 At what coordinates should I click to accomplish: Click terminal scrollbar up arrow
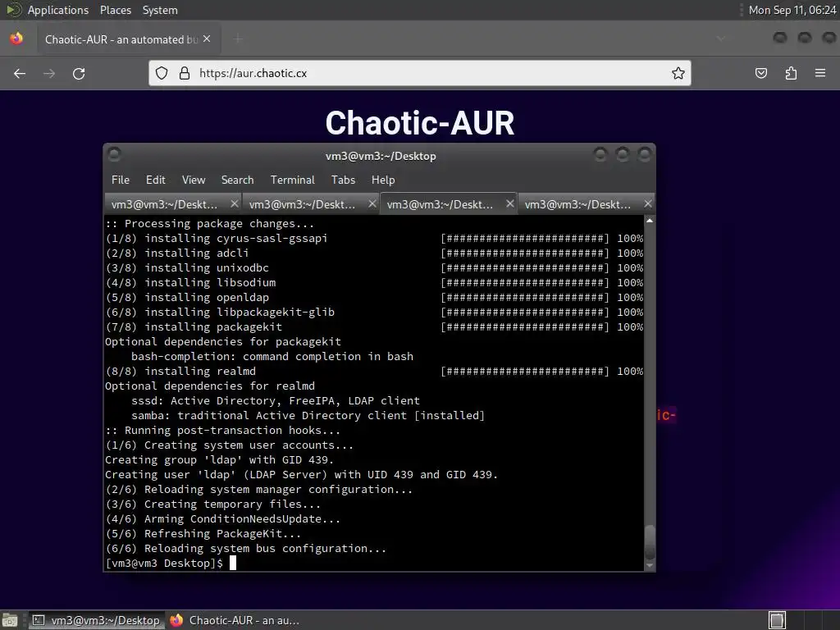coord(650,221)
